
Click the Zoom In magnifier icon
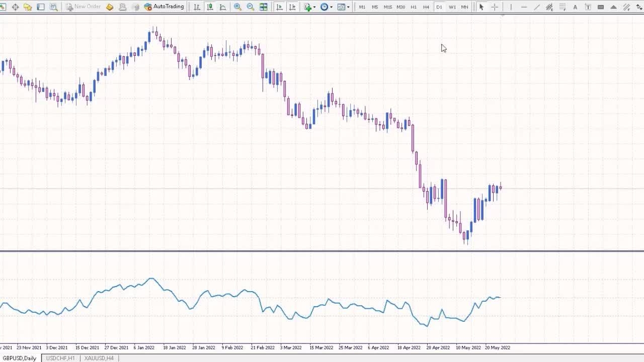(x=237, y=7)
